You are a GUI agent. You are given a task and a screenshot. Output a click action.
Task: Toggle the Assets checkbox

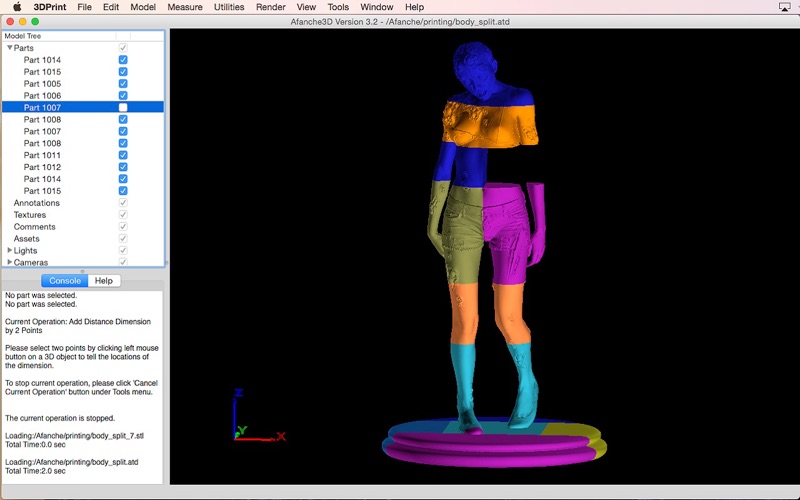tap(123, 238)
